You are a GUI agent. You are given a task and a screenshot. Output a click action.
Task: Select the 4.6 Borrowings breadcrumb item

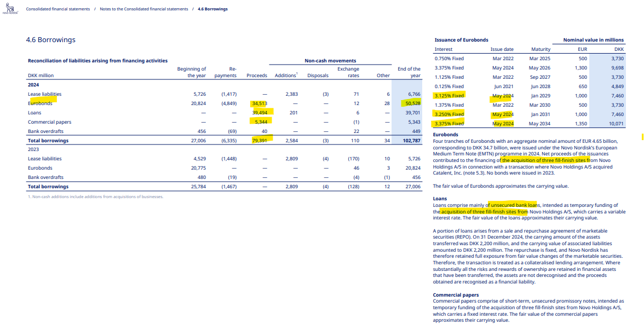(x=212, y=9)
